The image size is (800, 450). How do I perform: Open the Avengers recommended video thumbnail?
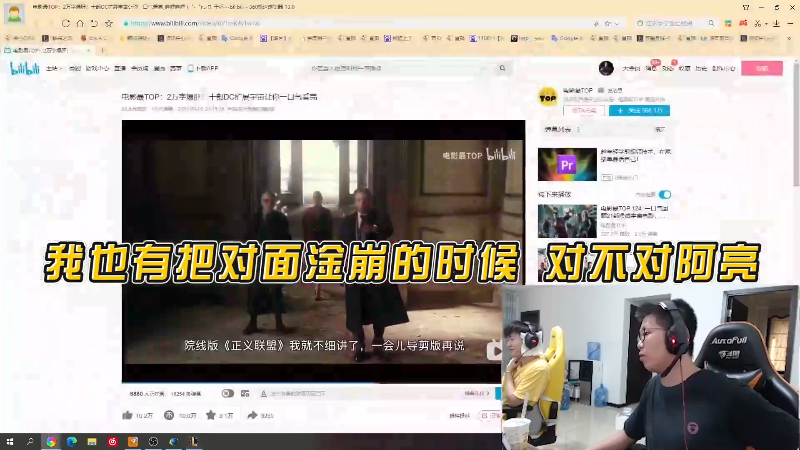pyautogui.click(x=567, y=221)
